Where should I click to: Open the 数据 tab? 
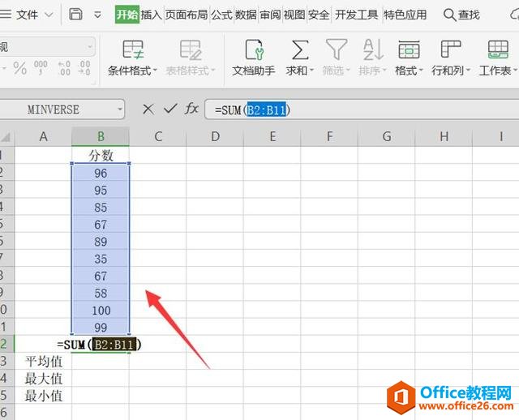point(246,15)
